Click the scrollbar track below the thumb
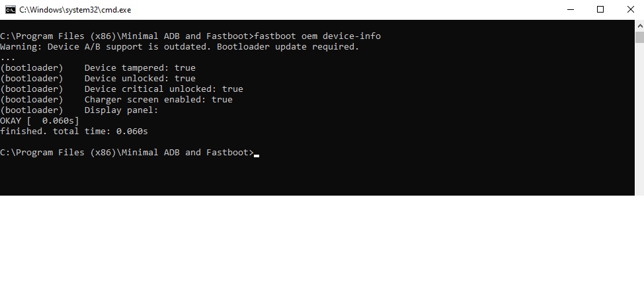 (639, 119)
